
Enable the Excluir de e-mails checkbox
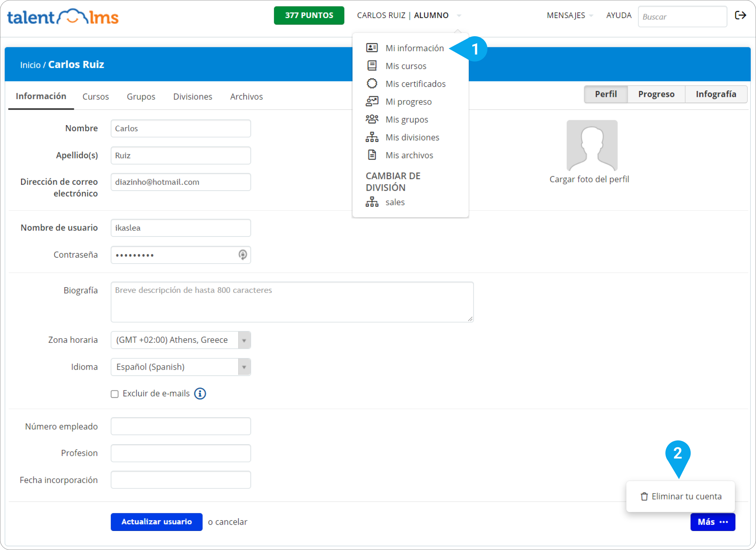tap(115, 394)
